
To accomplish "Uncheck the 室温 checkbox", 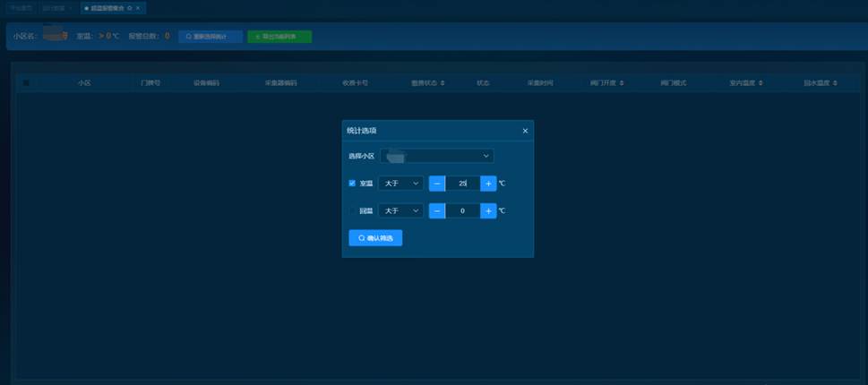I will coord(352,184).
